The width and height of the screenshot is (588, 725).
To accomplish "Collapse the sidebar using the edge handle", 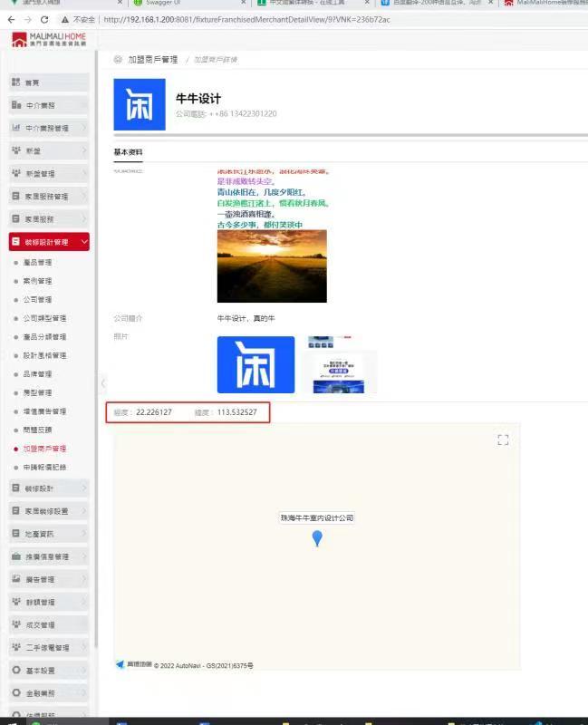I will pos(103,382).
